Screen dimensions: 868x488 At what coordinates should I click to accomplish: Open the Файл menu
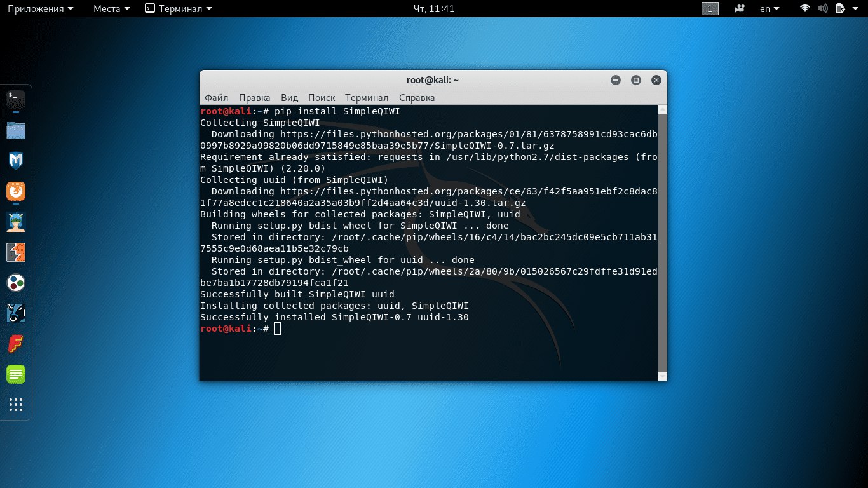point(217,98)
